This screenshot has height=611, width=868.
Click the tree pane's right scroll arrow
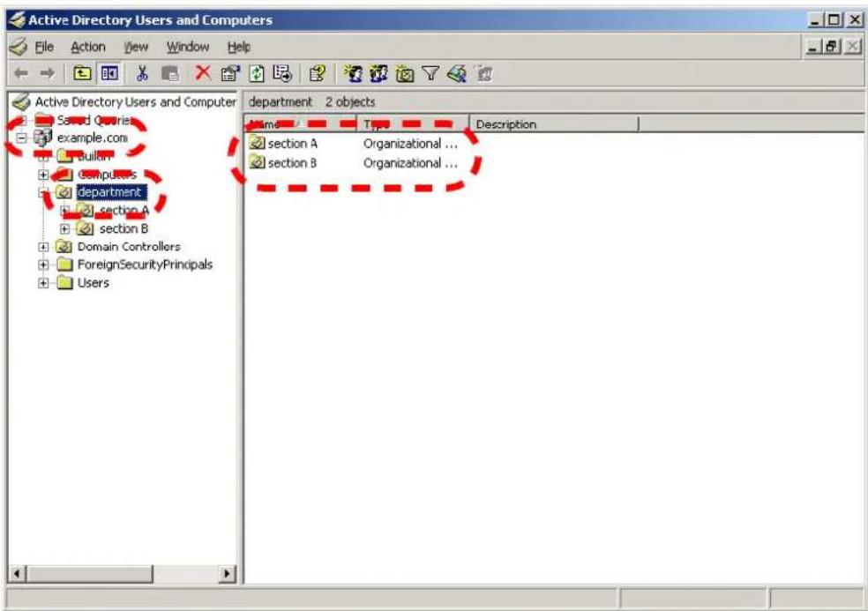227,573
